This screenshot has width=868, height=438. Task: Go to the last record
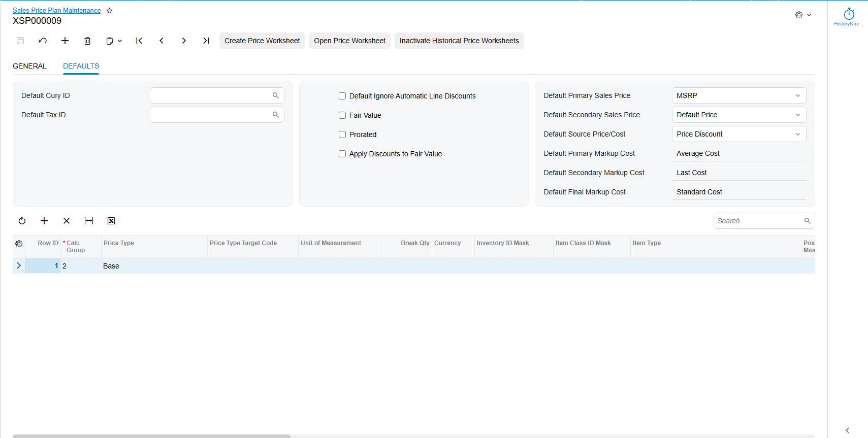(x=206, y=41)
